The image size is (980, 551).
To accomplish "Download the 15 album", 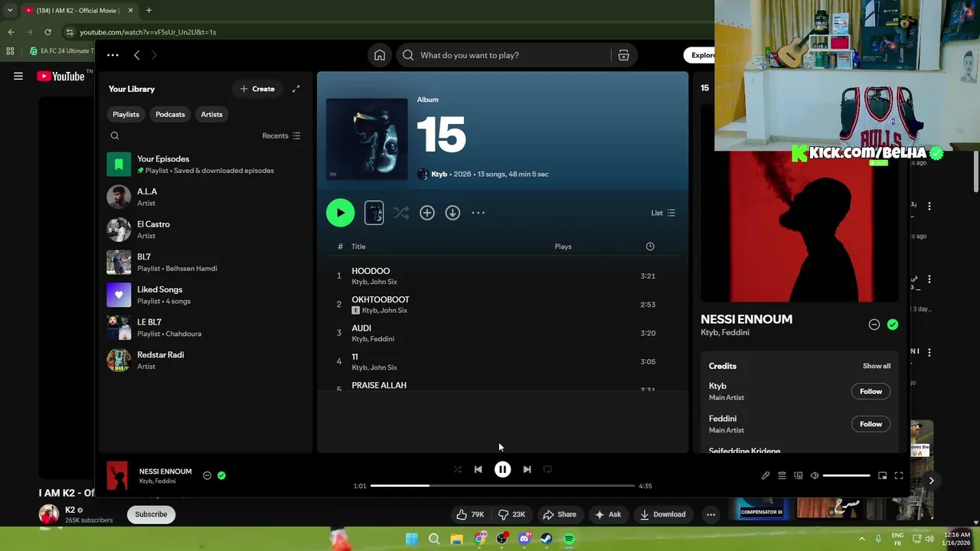I will tap(452, 213).
